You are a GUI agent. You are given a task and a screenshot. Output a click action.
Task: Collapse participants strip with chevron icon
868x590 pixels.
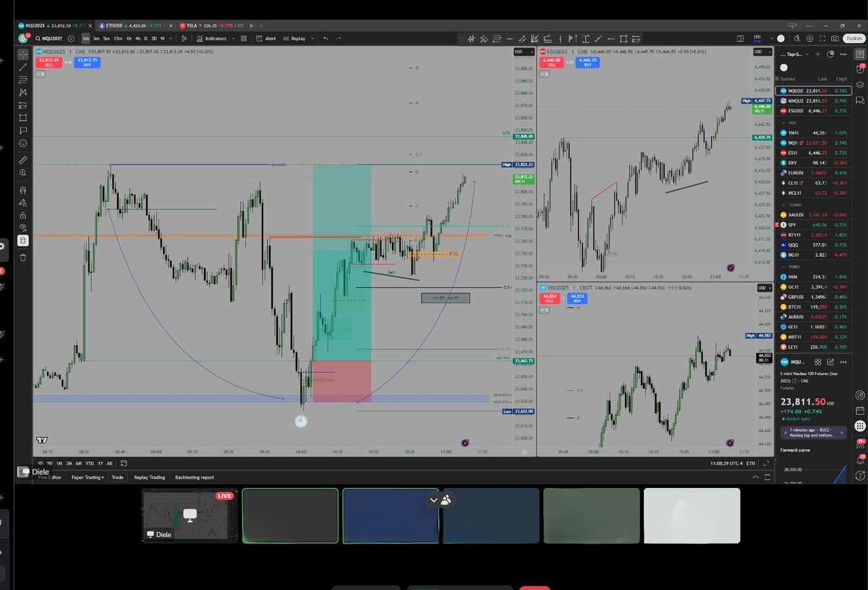(434, 500)
